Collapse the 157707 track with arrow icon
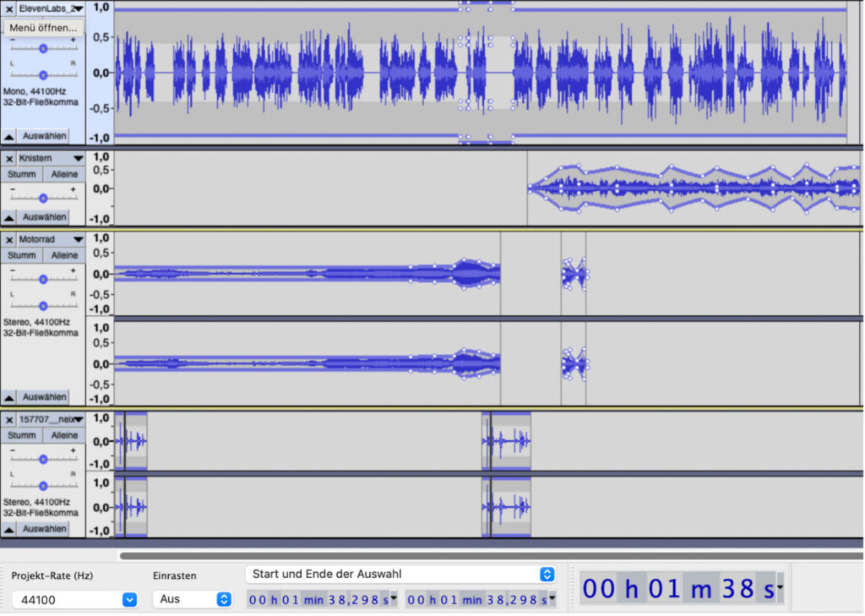Image resolution: width=865 pixels, height=616 pixels. click(x=9, y=529)
